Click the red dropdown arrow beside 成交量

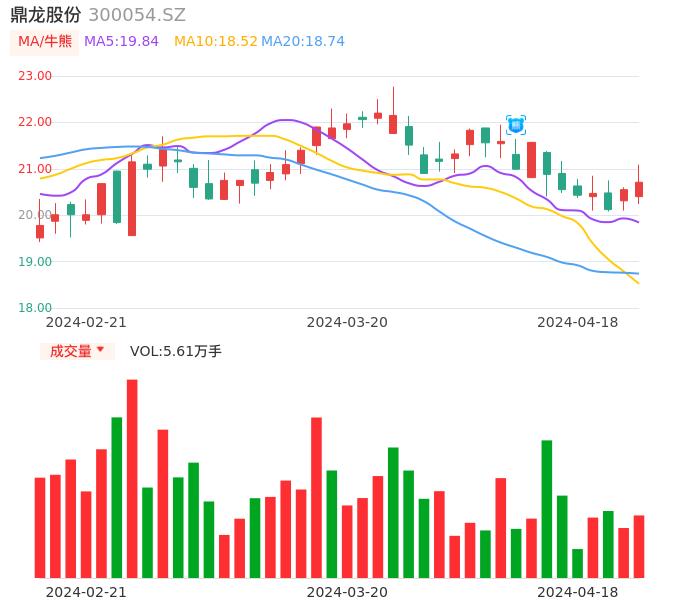point(100,350)
